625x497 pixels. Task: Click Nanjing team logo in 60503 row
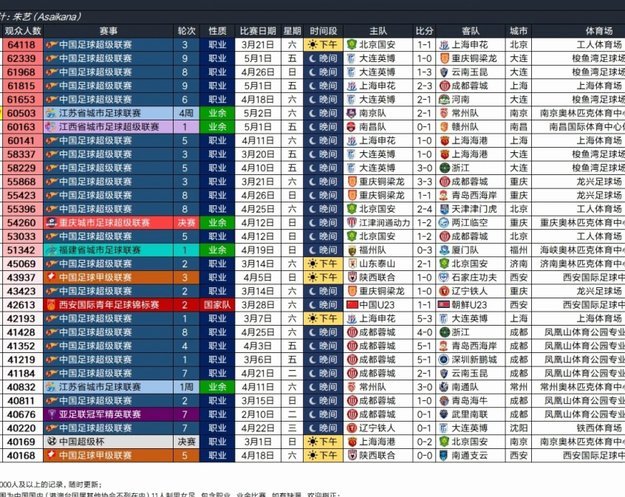pyautogui.click(x=351, y=113)
